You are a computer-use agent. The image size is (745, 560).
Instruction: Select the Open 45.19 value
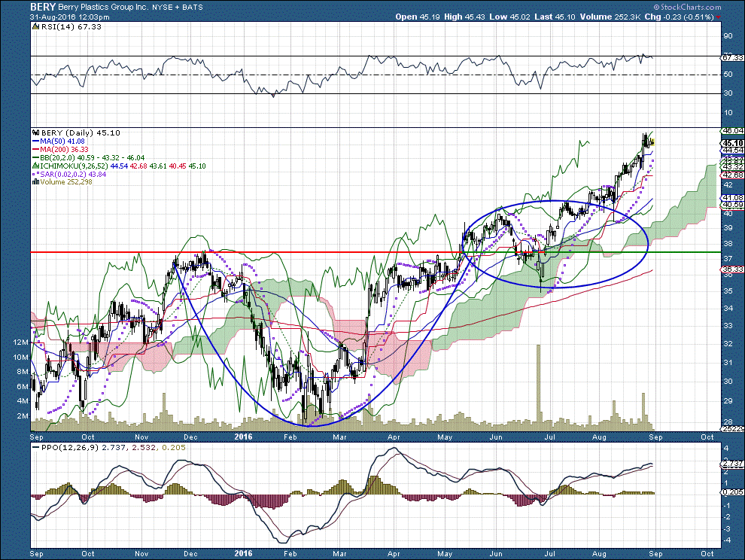(418, 17)
